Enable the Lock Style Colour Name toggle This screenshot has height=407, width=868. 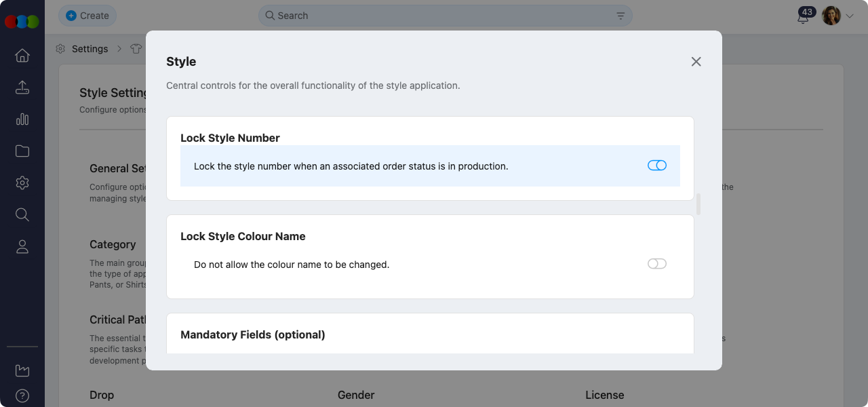657,264
